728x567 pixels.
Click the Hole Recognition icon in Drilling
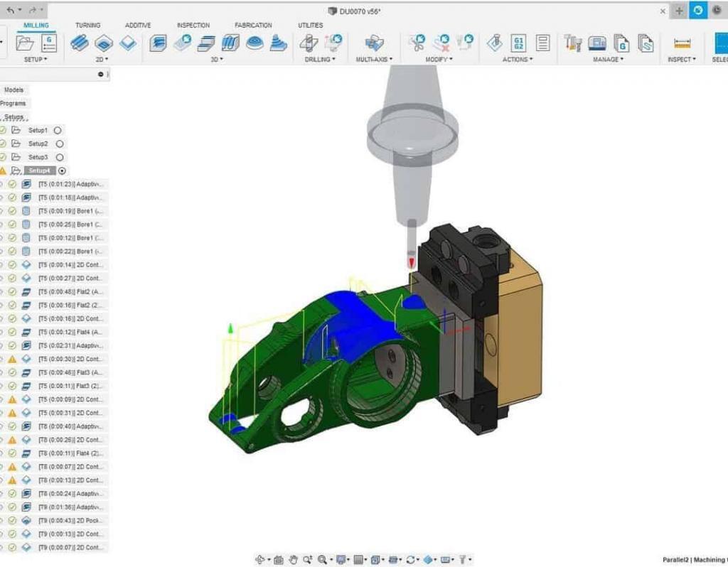333,43
